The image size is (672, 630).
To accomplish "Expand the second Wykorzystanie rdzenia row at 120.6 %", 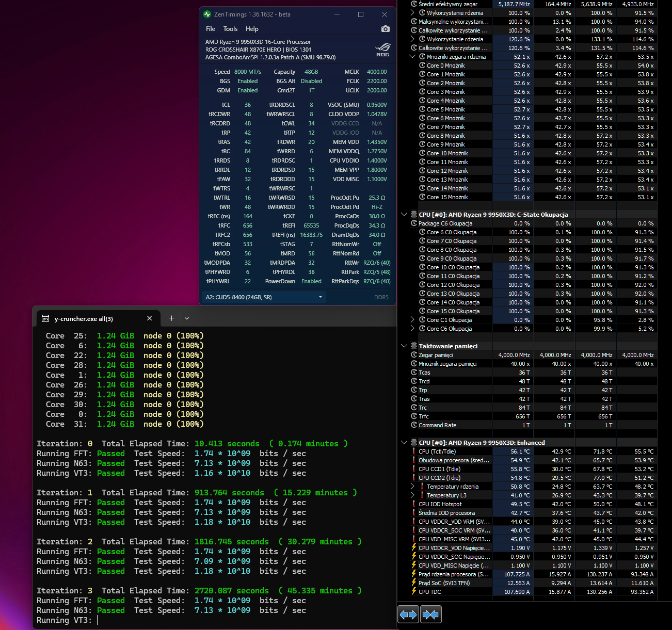I will click(412, 39).
